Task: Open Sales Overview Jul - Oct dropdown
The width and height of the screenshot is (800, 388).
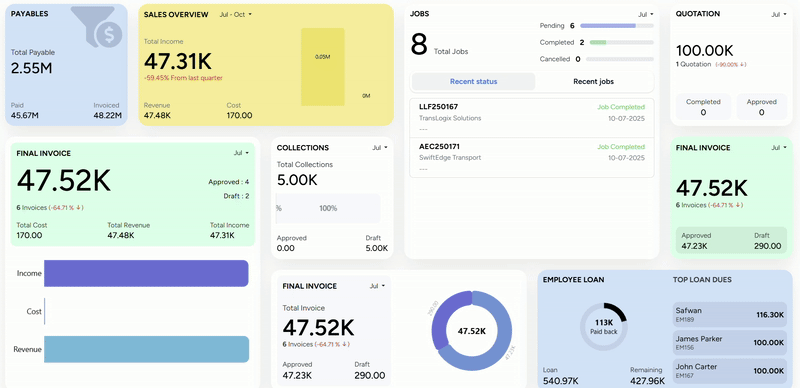Action: (x=236, y=15)
